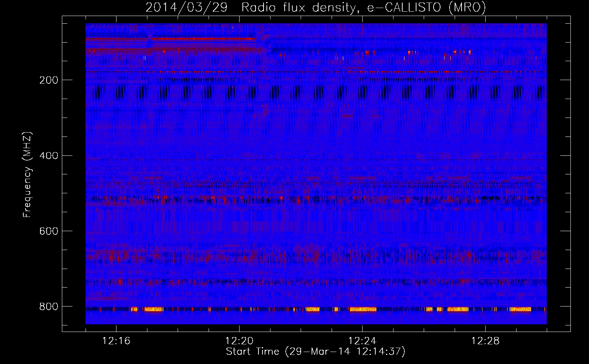Click the 800 frequency tick label

[48, 307]
